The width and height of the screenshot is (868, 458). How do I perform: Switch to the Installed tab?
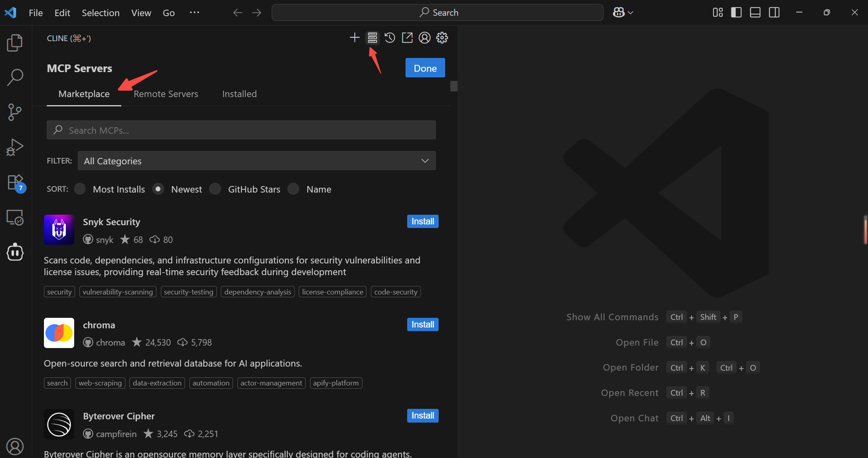coord(239,94)
